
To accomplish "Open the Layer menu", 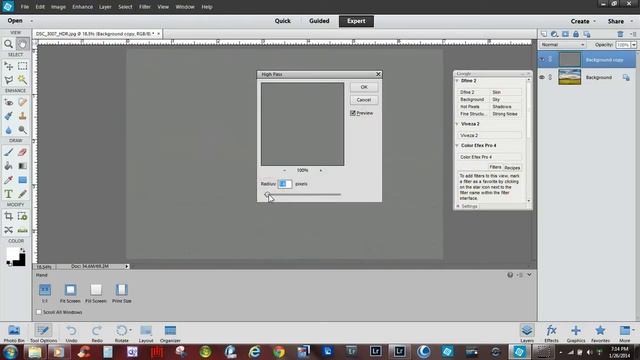I will pyautogui.click(x=105, y=7).
